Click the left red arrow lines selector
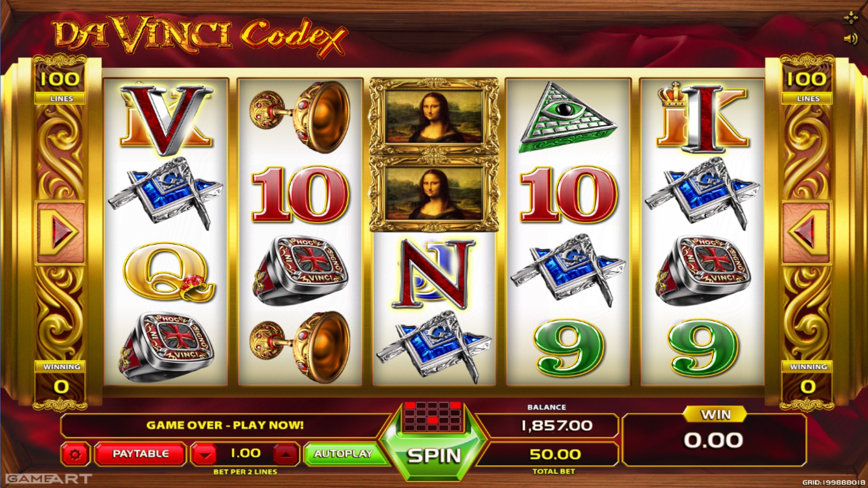868x488 pixels. pyautogui.click(x=60, y=232)
